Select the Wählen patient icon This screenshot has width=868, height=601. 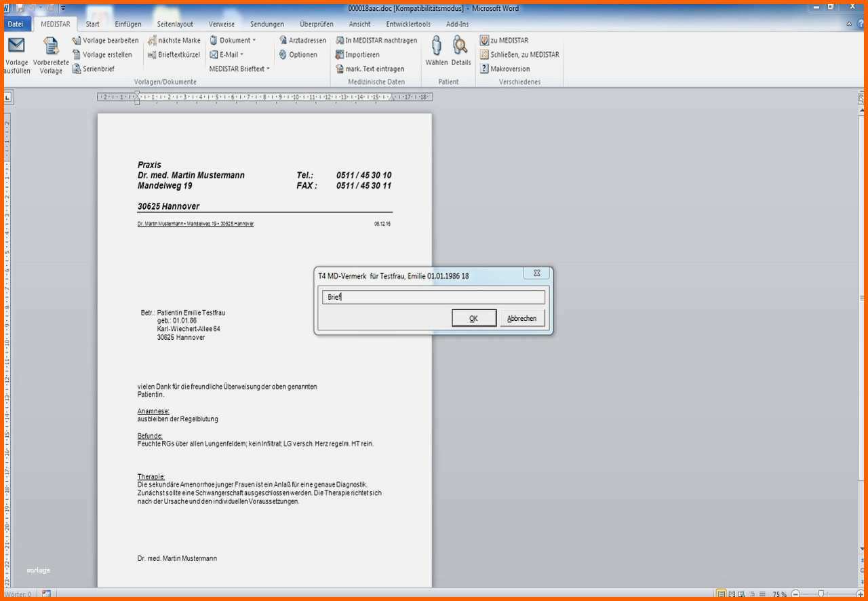[x=437, y=46]
